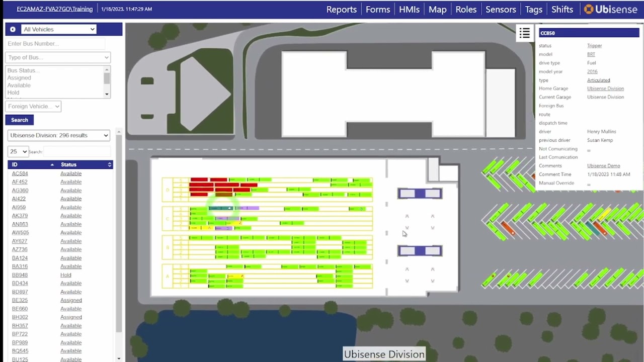The width and height of the screenshot is (644, 362).
Task: Select the lower blue service bay on the map
Action: coord(420,251)
